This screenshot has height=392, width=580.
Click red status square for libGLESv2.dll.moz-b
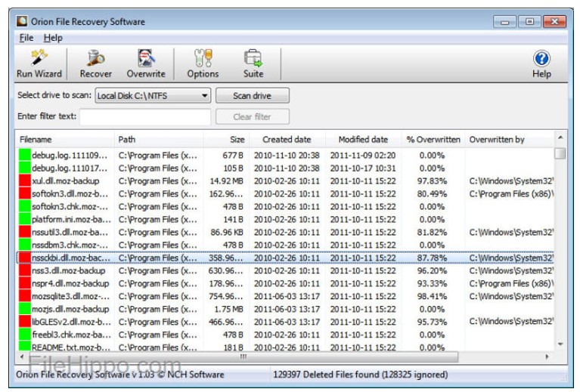25,322
